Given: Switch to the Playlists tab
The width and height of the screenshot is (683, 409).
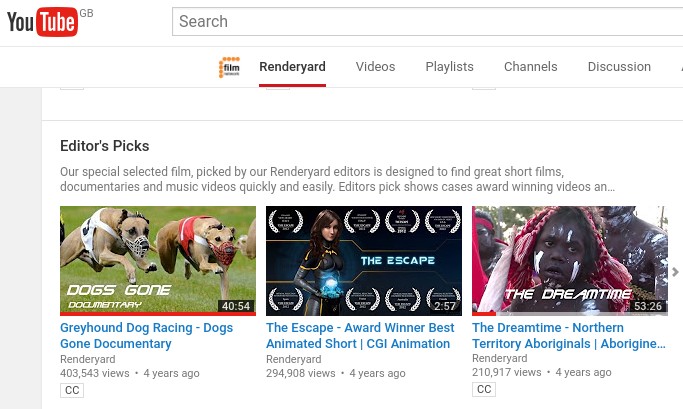Looking at the screenshot, I should (449, 67).
